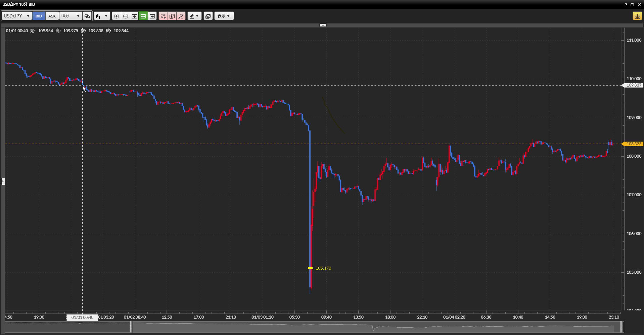Viewport: 644px width, 335px height.
Task: Click the chart image icon before 表示
Action: click(208, 16)
